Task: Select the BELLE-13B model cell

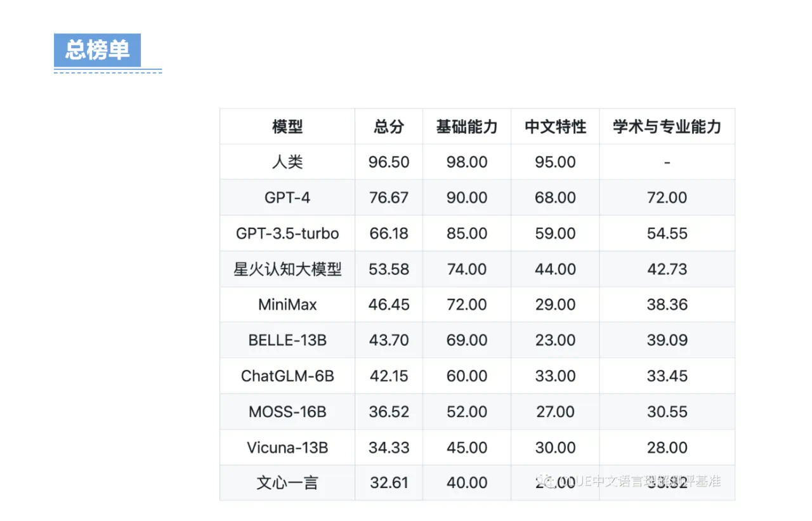Action: 287,340
